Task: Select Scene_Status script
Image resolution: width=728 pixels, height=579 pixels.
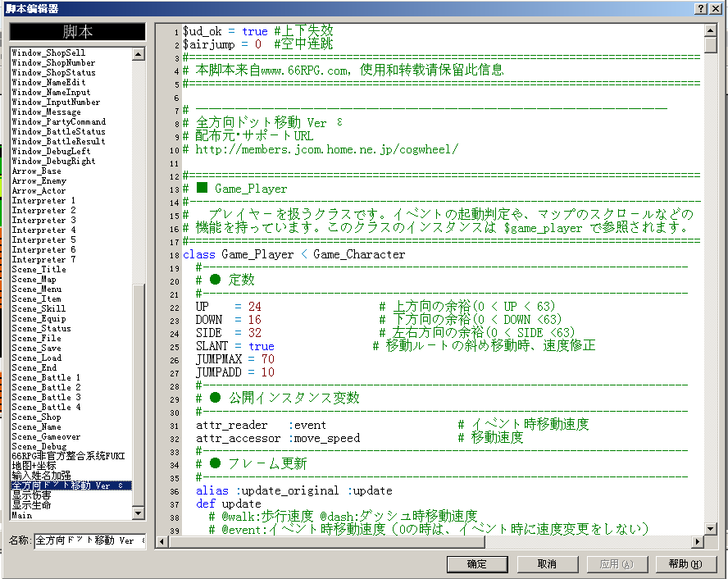Action: point(41,328)
